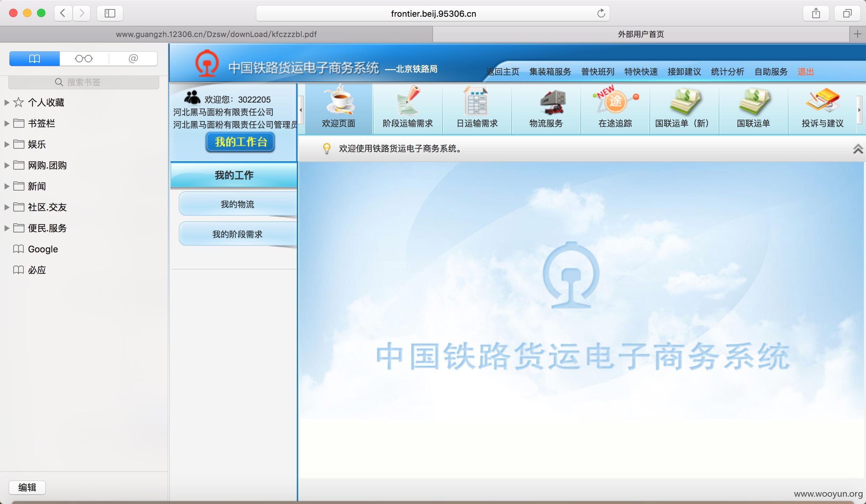The width and height of the screenshot is (866, 504).
Task: Expand the 书签栏 folder
Action: coord(6,123)
